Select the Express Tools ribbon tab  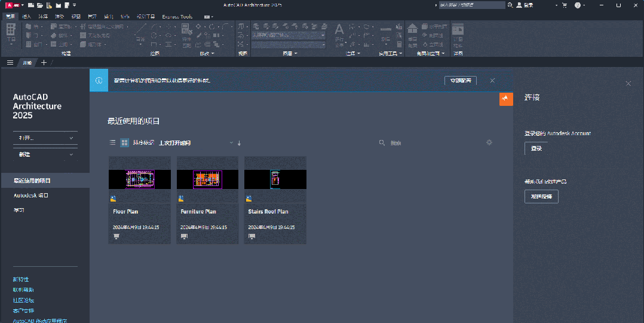[177, 17]
